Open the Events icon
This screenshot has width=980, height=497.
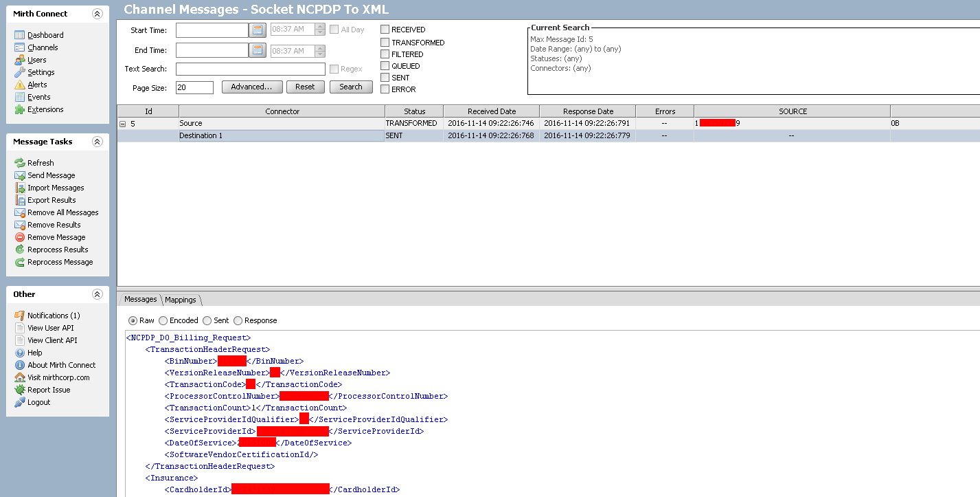(x=20, y=97)
